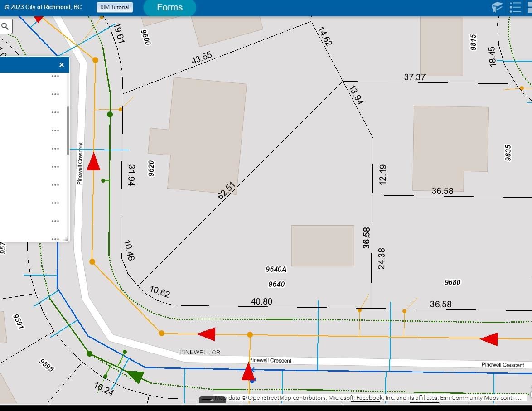
Task: Open the RIM Tutorial button
Action: [115, 7]
